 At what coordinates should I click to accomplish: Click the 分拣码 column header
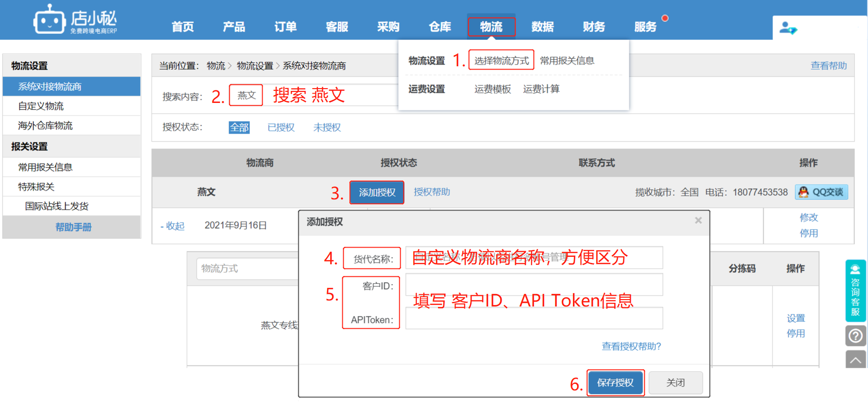pos(742,268)
